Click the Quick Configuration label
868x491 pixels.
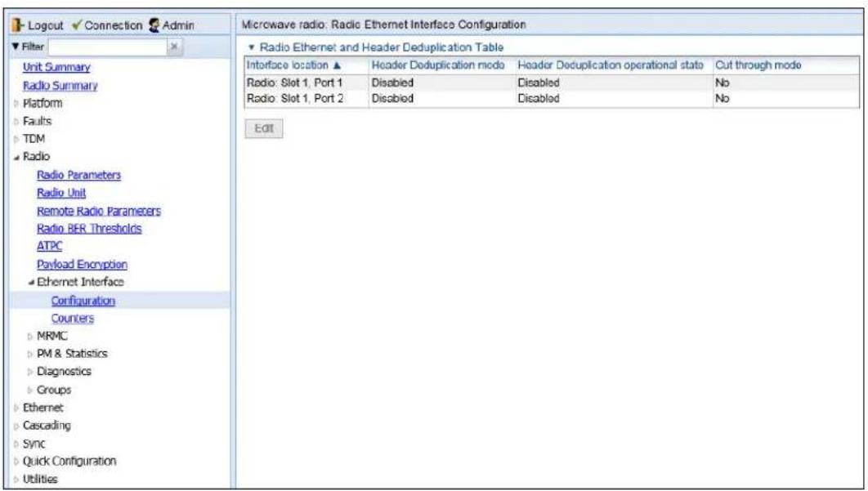pyautogui.click(x=69, y=461)
